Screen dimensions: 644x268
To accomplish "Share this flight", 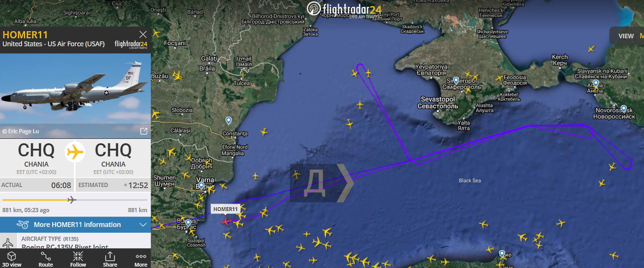I will click(110, 259).
